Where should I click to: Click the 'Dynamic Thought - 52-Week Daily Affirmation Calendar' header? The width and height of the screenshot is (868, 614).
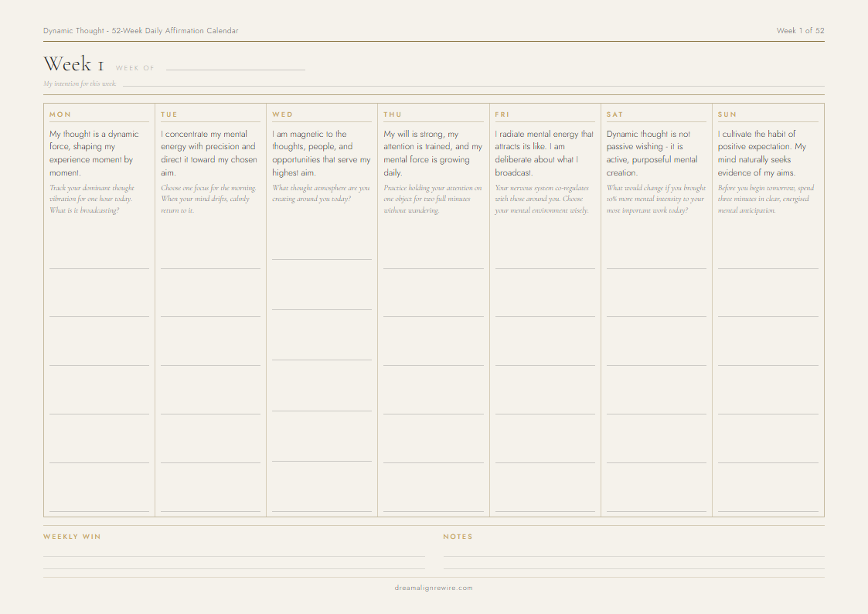click(x=141, y=30)
